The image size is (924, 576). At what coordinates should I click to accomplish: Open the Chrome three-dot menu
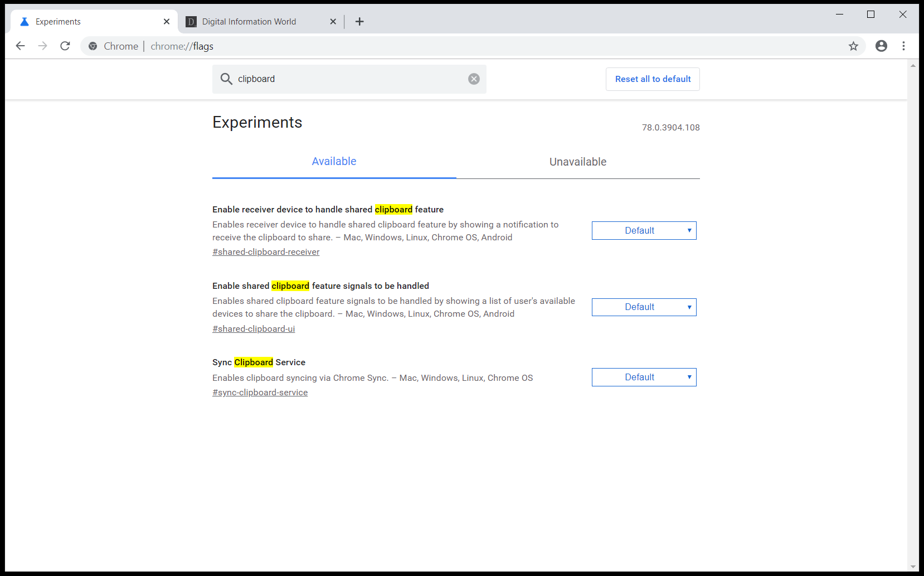click(903, 46)
